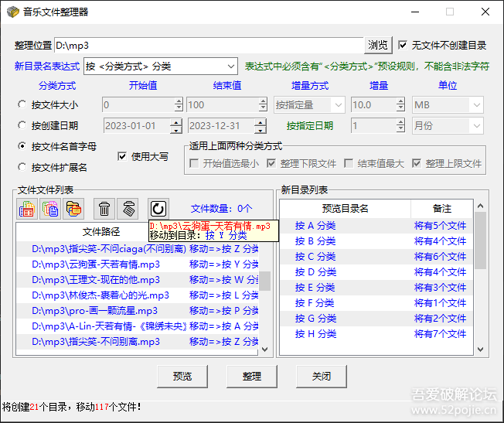Click inside 整理位置 path field D:\mp3
Screen dimensions: 504x423
209,46
